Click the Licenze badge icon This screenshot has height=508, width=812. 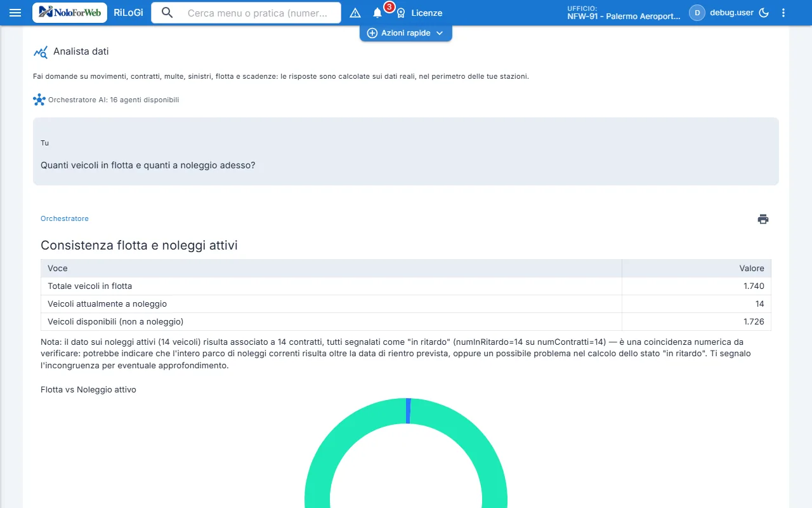tap(401, 13)
